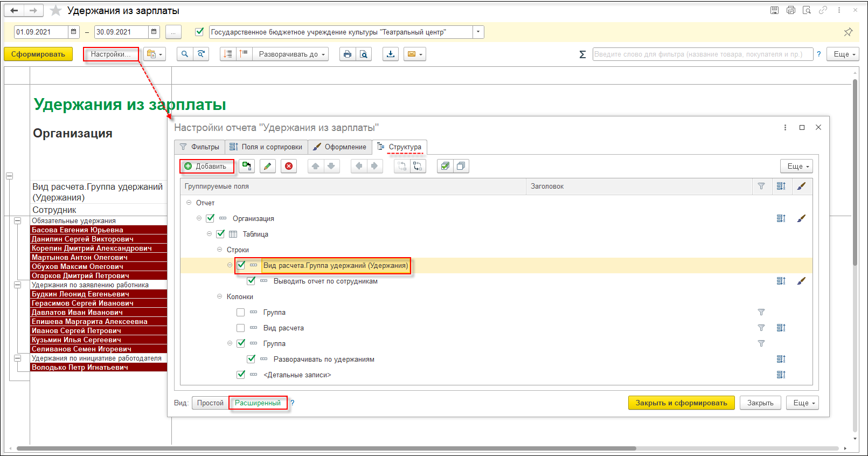Click start date field 01.09.2021
Viewport: 868px width, 456px height.
(41, 32)
